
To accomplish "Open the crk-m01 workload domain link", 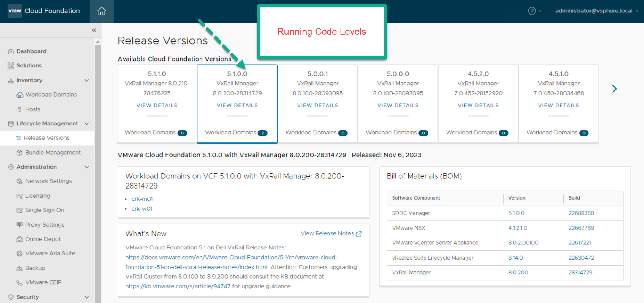I will 142,199.
